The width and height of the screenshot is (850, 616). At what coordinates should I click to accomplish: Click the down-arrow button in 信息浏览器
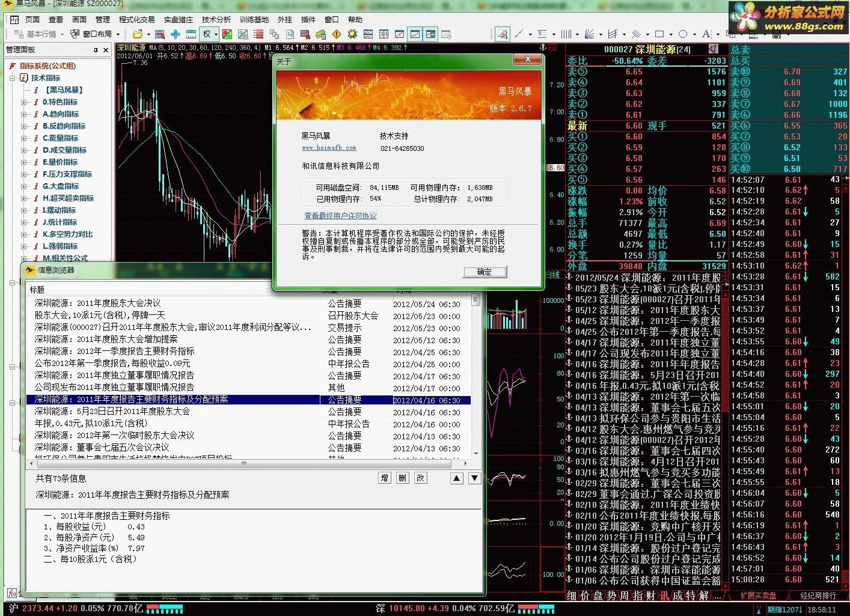coord(475,478)
